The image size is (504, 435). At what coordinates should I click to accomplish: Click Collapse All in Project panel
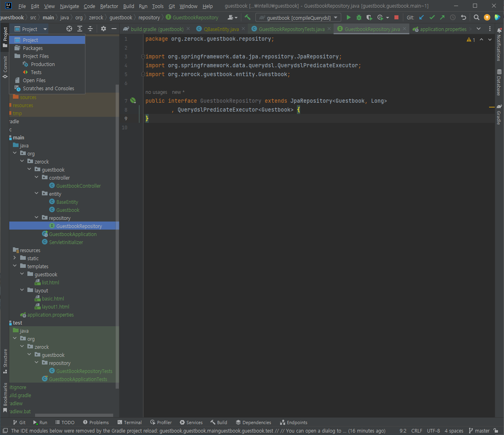pyautogui.click(x=90, y=29)
